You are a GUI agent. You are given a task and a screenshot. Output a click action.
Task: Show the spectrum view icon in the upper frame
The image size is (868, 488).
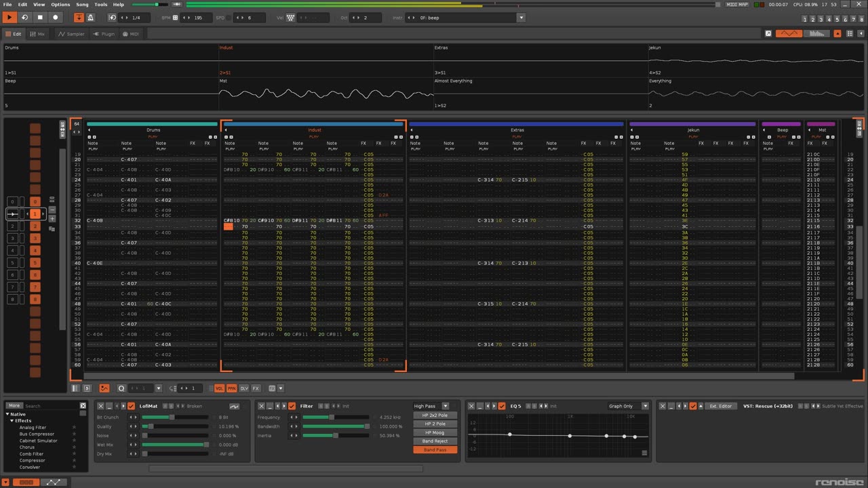tap(818, 33)
